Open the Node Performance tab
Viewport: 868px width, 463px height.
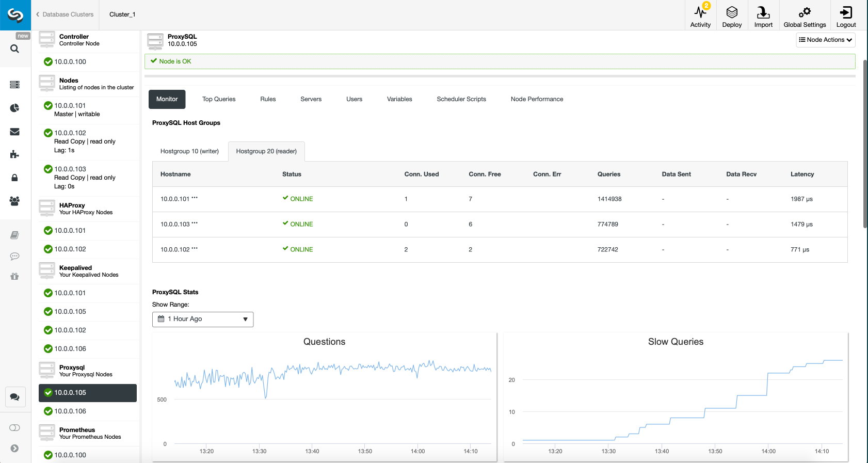[537, 99]
